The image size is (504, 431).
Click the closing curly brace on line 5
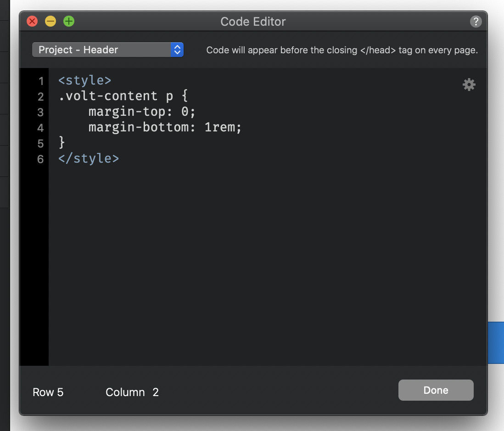[62, 143]
